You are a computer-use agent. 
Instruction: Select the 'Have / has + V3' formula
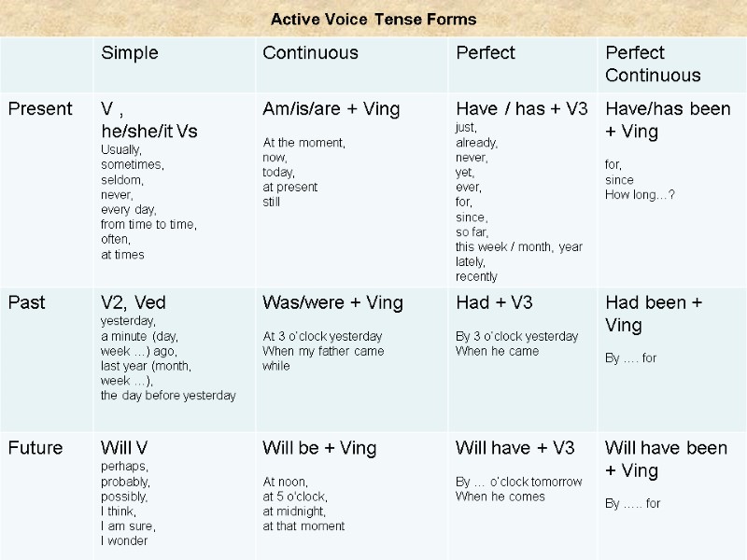click(521, 109)
